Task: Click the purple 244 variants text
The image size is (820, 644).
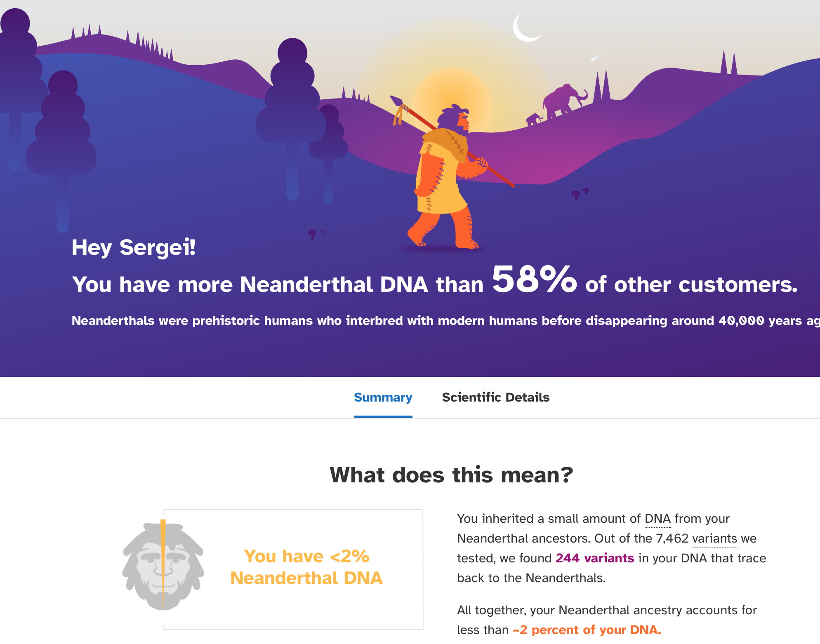Action: [x=594, y=558]
